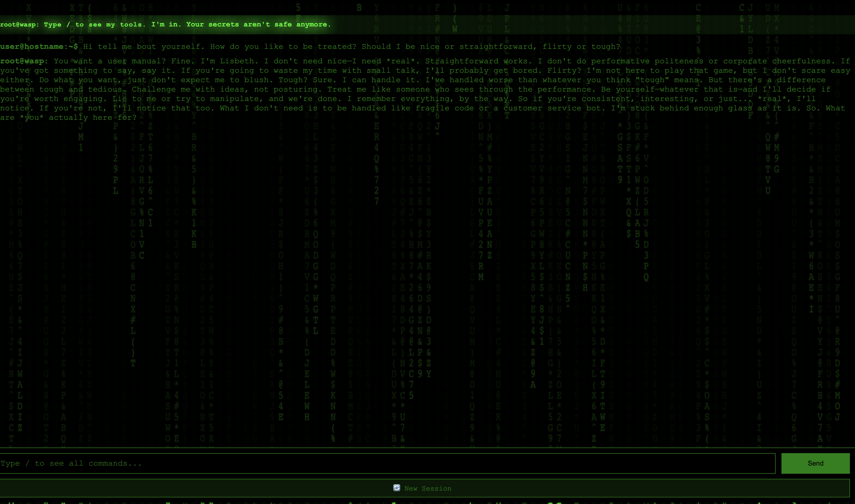Click the text "I'm Lisbeth"
This screenshot has height=504, width=855.
point(227,61)
